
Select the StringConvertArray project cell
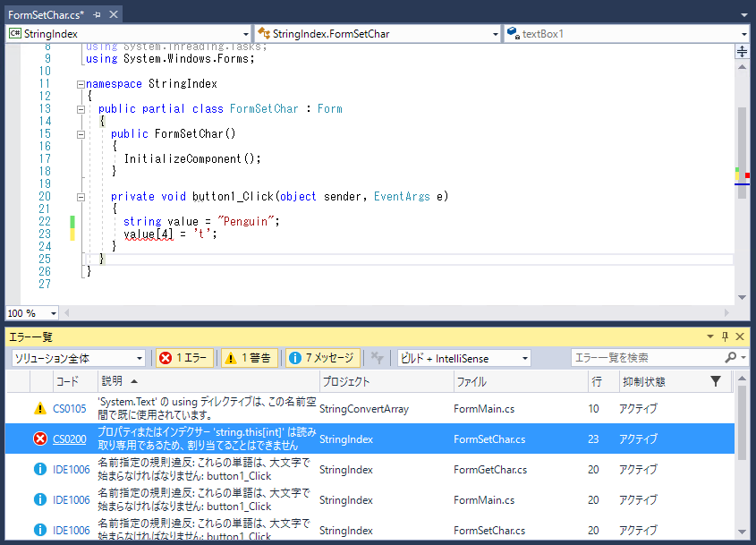364,409
